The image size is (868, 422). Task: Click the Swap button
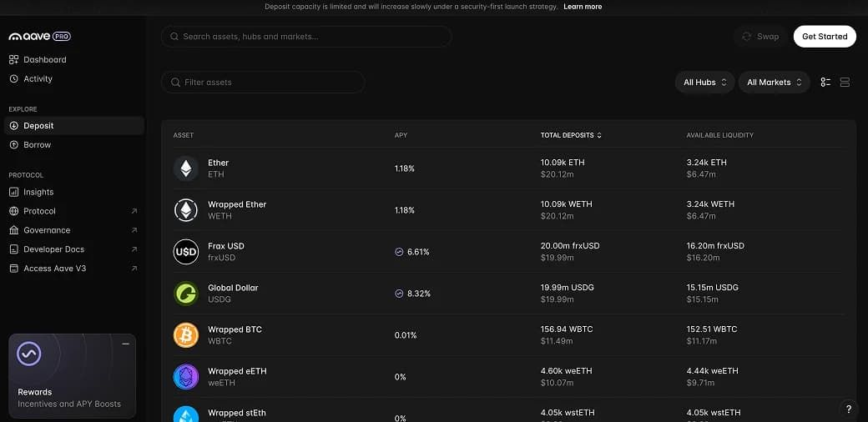point(760,37)
